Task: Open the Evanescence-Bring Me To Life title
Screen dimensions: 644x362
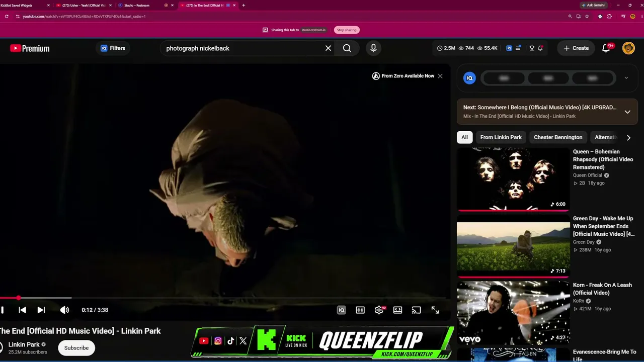Action: (x=604, y=355)
